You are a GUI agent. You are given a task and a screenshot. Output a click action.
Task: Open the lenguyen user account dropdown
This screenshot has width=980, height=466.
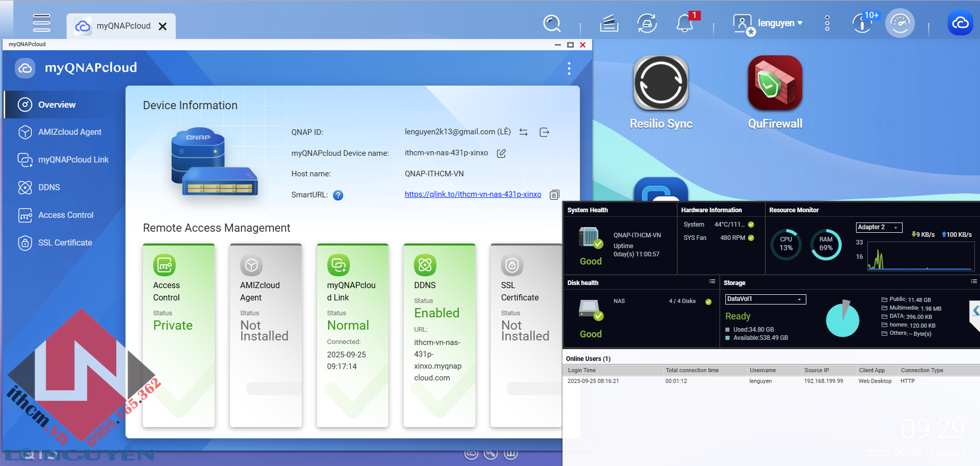tap(779, 24)
